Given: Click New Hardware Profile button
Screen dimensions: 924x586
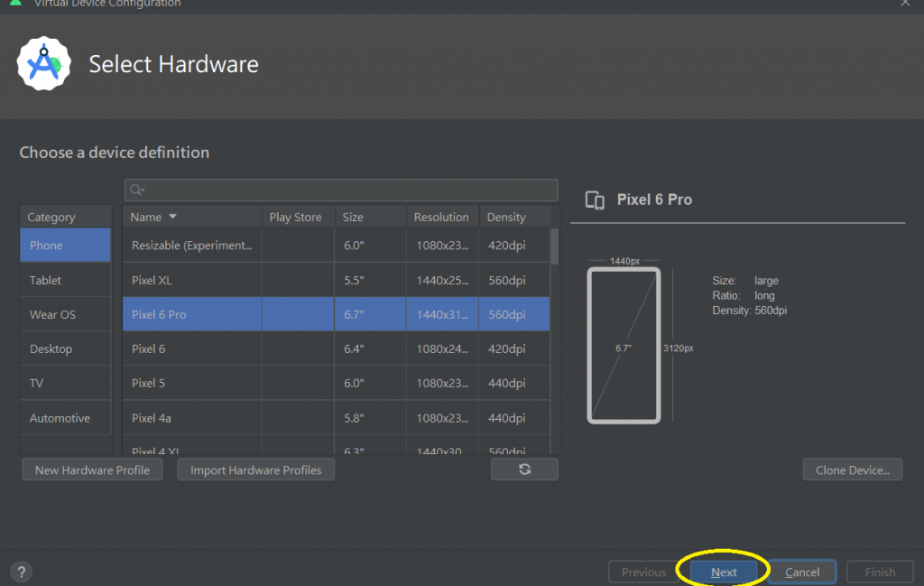Looking at the screenshot, I should click(92, 470).
